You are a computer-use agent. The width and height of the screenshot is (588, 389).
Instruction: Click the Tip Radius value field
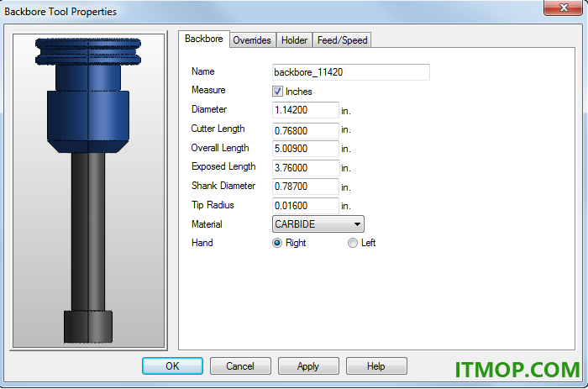pyautogui.click(x=305, y=206)
